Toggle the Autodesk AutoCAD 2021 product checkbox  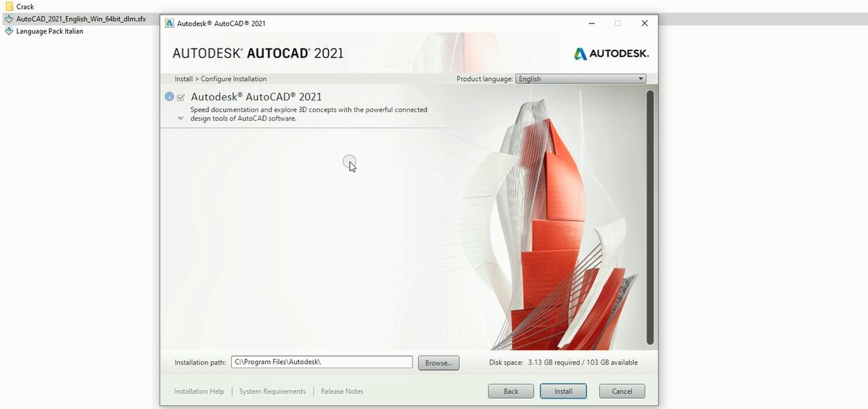pyautogui.click(x=181, y=98)
